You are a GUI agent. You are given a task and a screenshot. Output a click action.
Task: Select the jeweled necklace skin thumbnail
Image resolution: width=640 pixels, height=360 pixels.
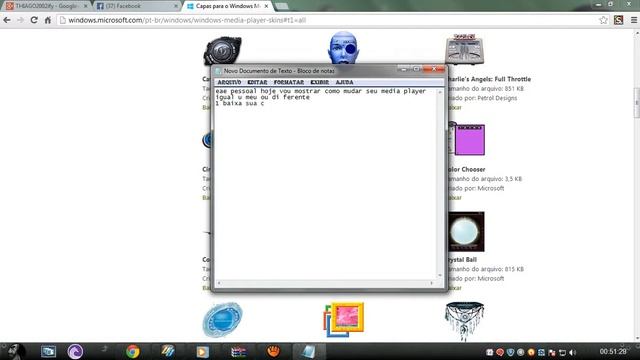(x=464, y=321)
